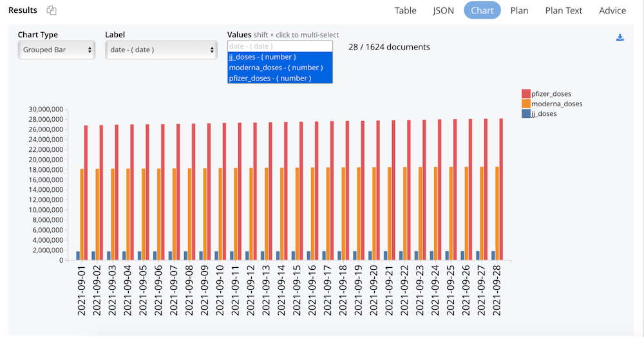This screenshot has width=644, height=338.
Task: Click the 2021-09-21 axis label
Action: [389, 290]
